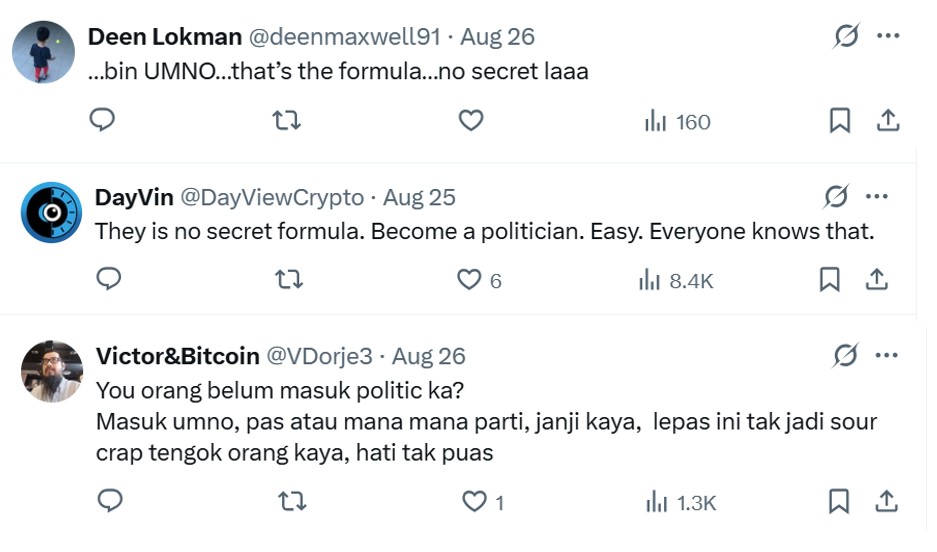The image size is (937, 552).
Task: Share DayVin's post
Action: (877, 280)
